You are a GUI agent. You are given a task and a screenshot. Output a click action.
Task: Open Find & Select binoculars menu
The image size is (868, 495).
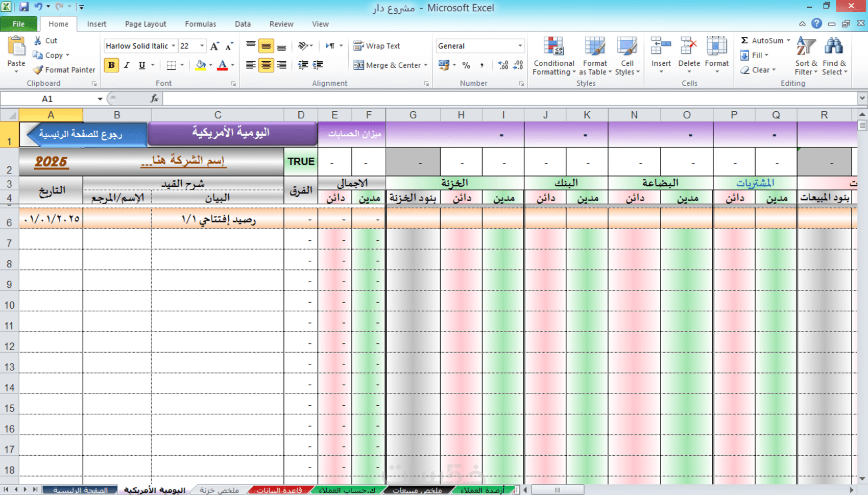tap(834, 56)
